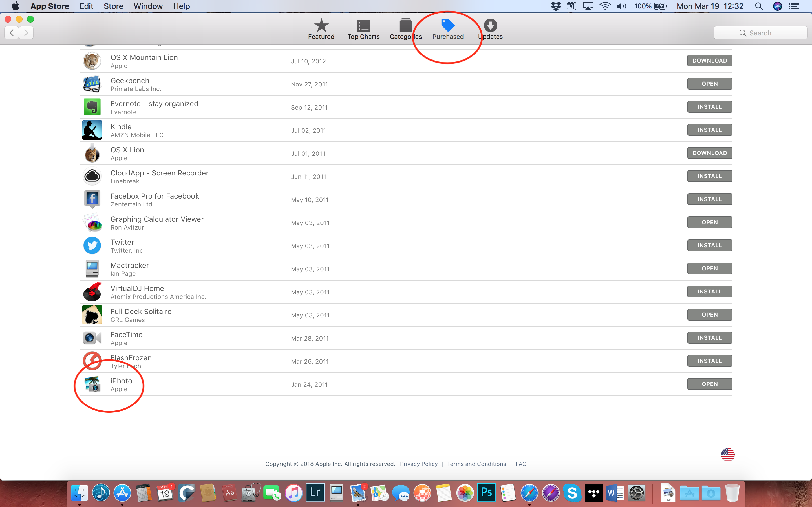Install FaceTime from purchased list
Screen dimensions: 812x507
pyautogui.click(x=709, y=338)
